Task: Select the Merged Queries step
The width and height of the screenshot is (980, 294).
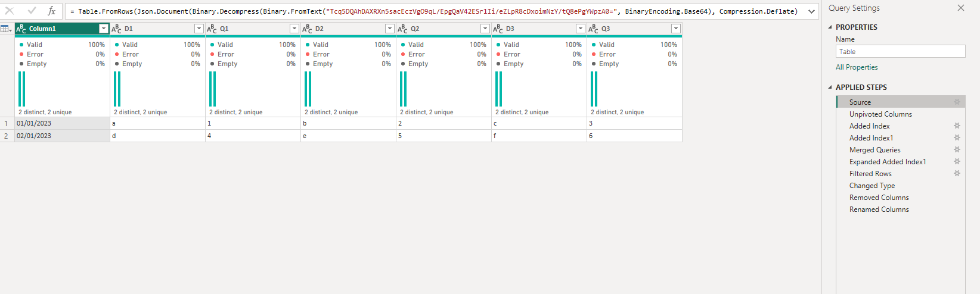Action: pos(900,149)
